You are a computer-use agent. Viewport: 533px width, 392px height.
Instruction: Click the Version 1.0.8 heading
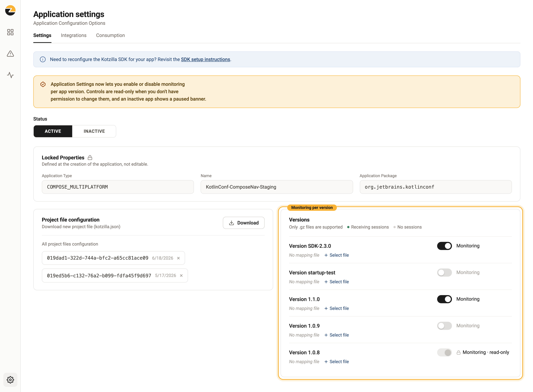point(304,353)
